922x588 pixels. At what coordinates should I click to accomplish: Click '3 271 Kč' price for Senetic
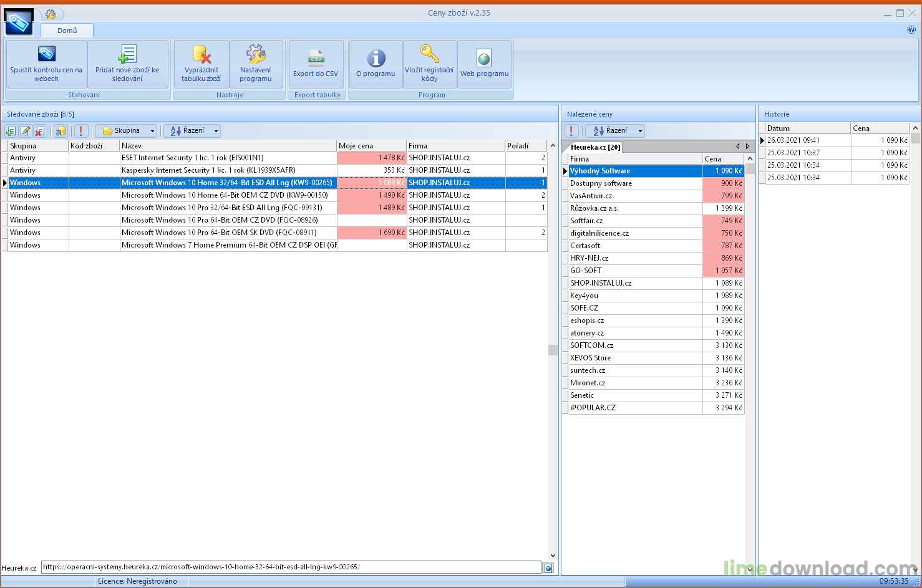pyautogui.click(x=724, y=395)
